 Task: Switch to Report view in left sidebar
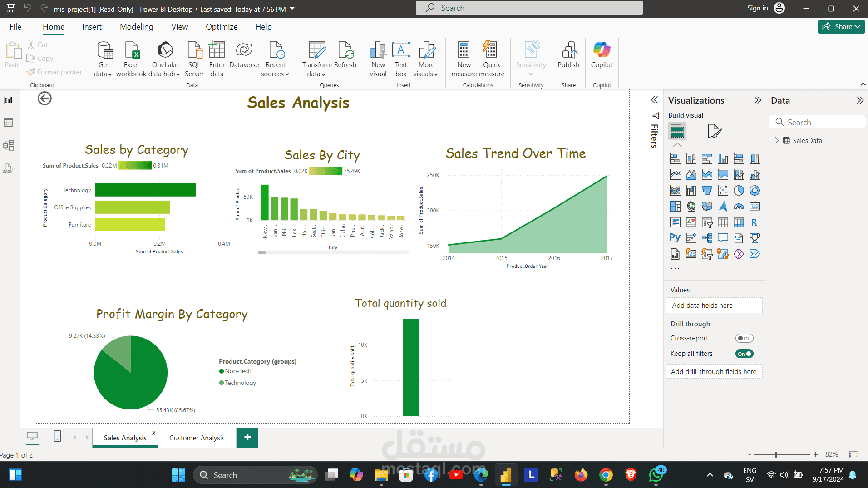click(8, 100)
